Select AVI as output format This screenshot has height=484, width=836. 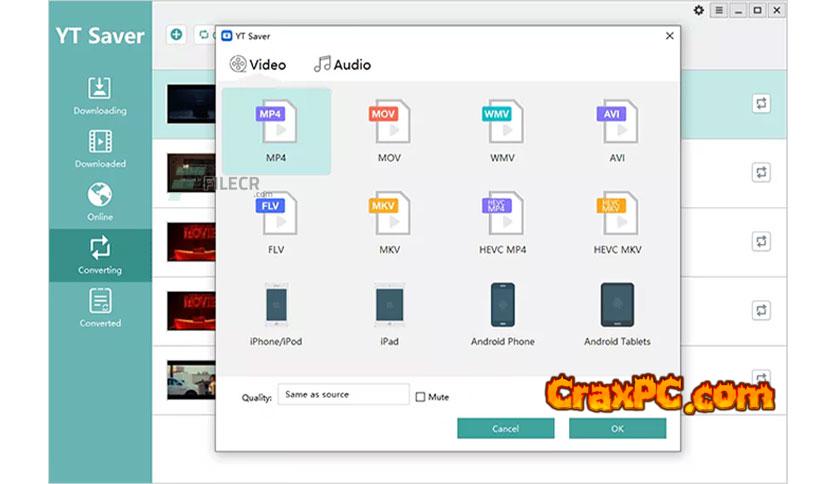616,124
